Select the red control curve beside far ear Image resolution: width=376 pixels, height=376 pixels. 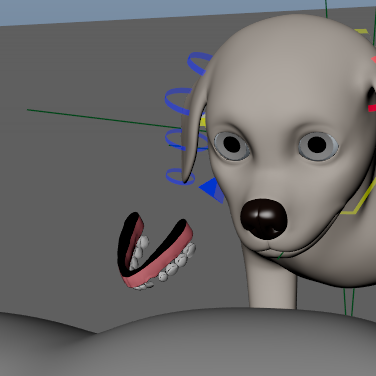pos(372,108)
